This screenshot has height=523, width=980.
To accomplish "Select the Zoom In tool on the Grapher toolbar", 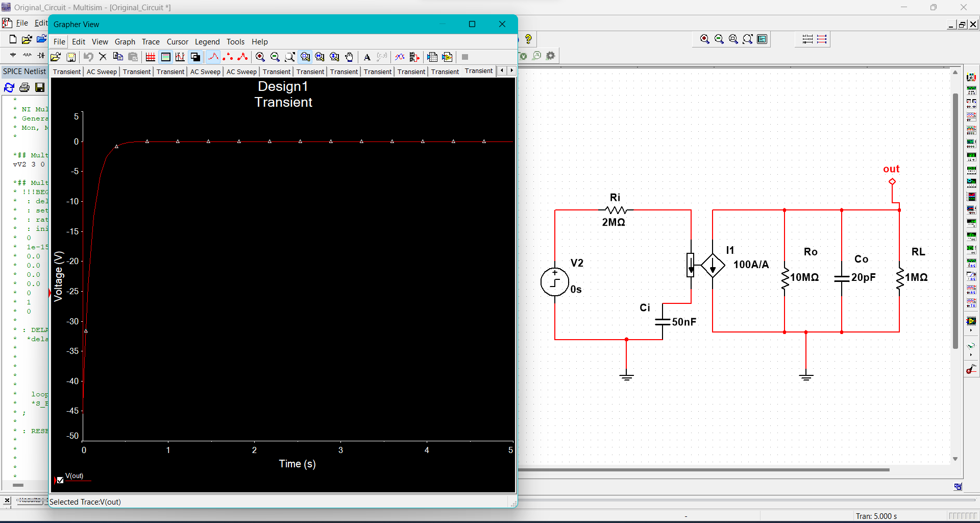I will (x=260, y=57).
